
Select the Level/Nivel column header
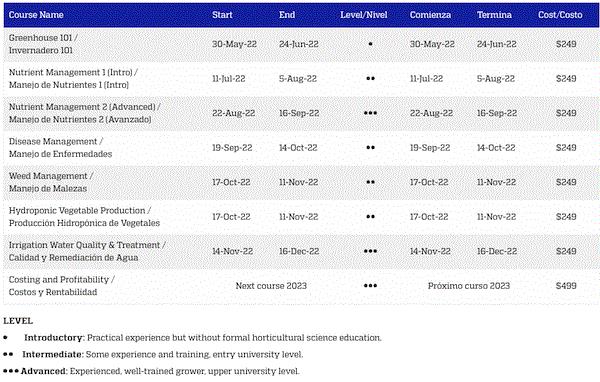click(x=364, y=15)
